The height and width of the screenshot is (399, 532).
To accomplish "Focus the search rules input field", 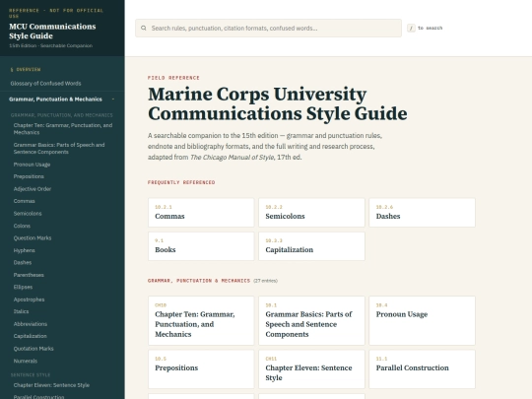I will point(268,29).
